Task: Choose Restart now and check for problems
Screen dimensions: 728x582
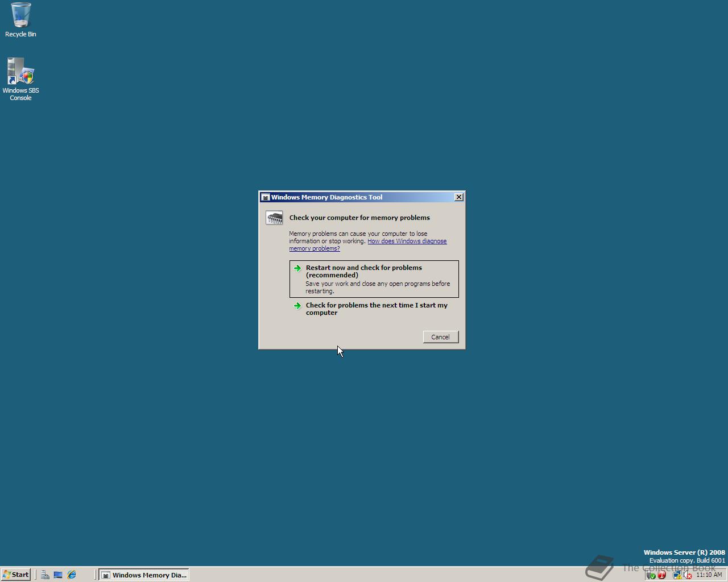Action: coord(374,279)
